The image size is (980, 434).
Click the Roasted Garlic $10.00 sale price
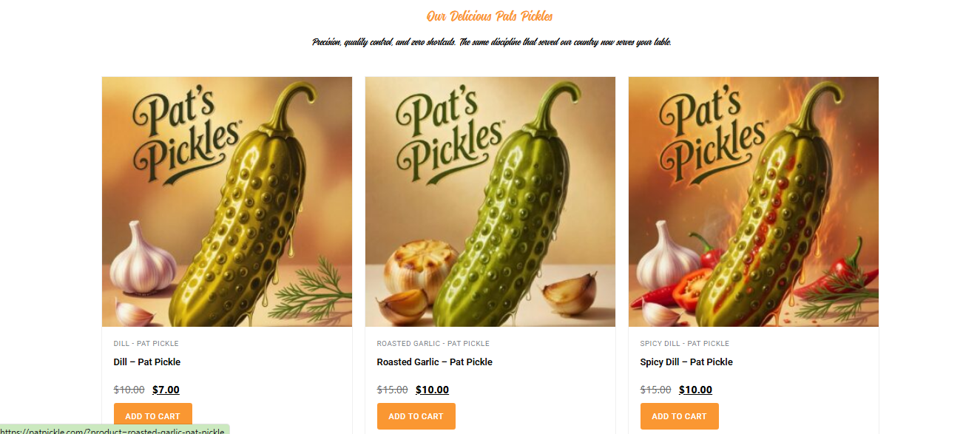click(432, 390)
